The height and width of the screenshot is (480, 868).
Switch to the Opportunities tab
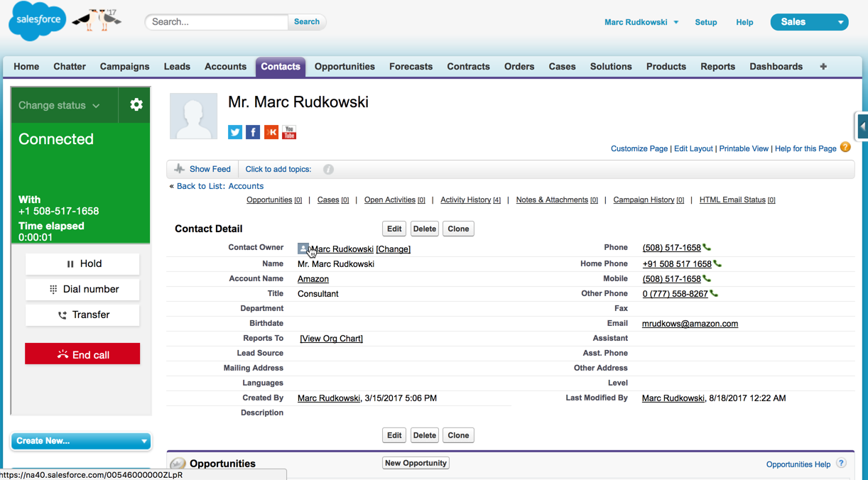coord(345,67)
